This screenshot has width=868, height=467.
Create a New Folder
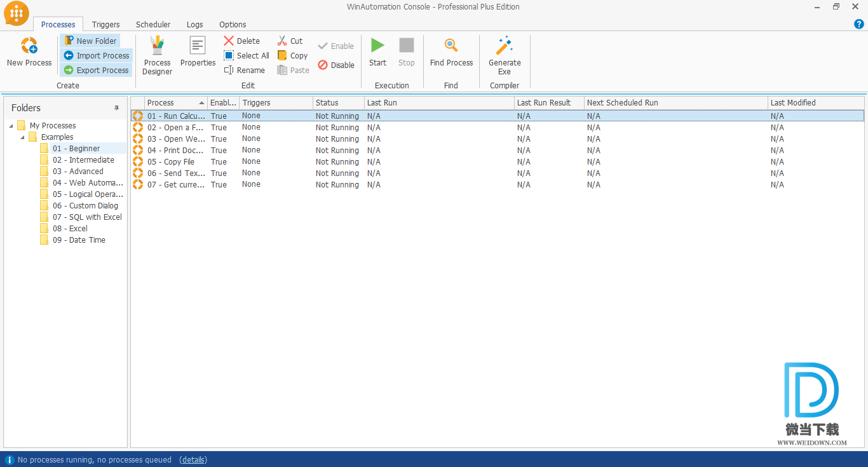tap(90, 41)
